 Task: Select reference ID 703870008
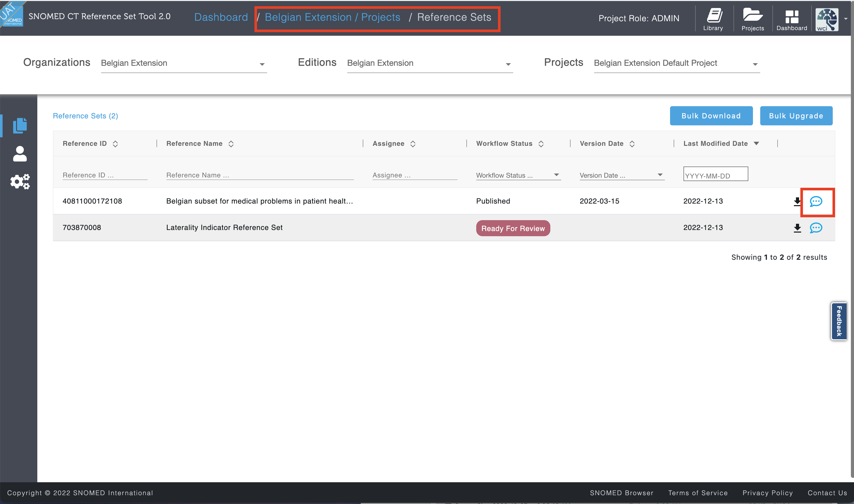pyautogui.click(x=82, y=228)
